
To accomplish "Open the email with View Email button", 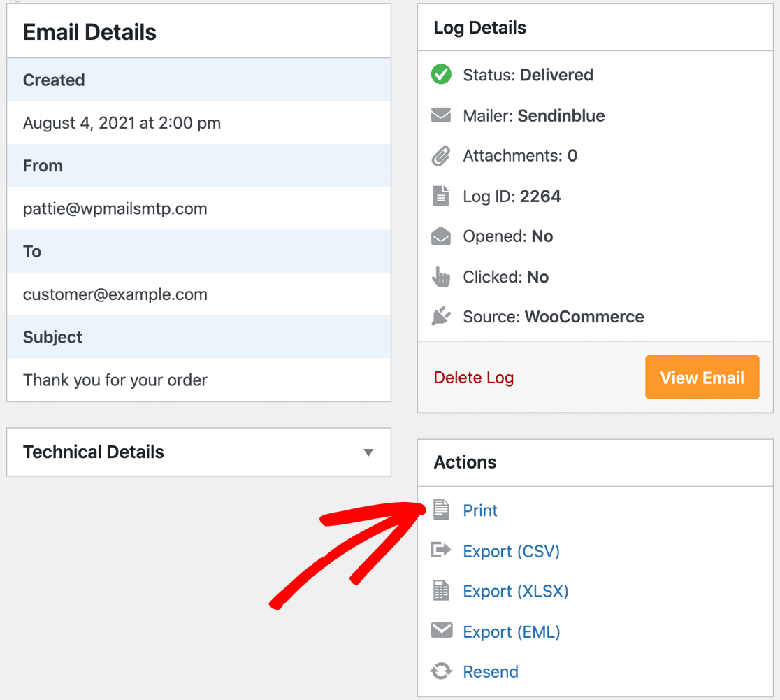I will tap(702, 377).
